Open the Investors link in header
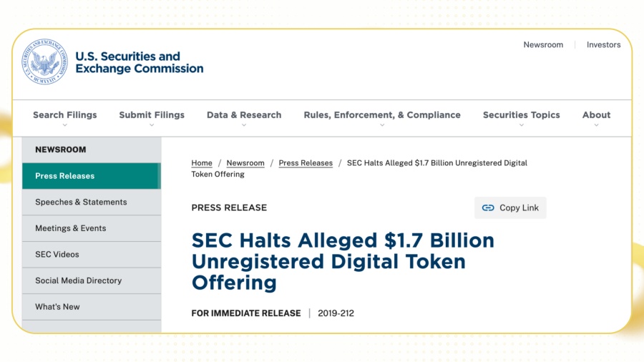 603,45
